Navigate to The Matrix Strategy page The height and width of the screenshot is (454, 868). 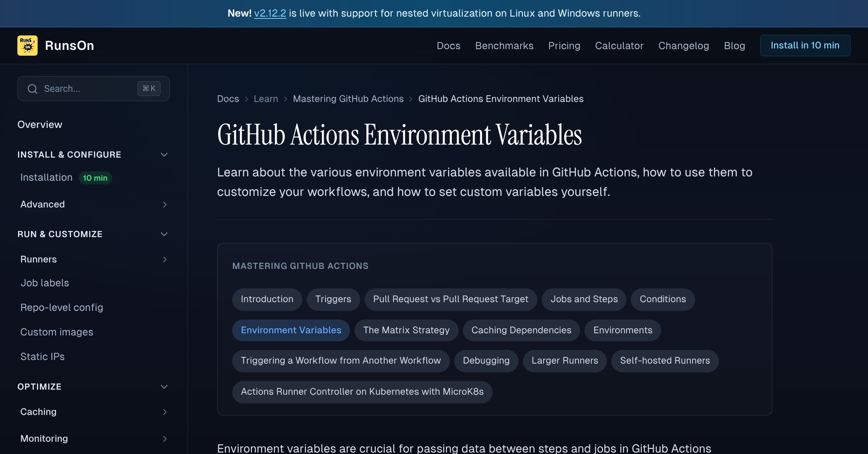pyautogui.click(x=406, y=330)
